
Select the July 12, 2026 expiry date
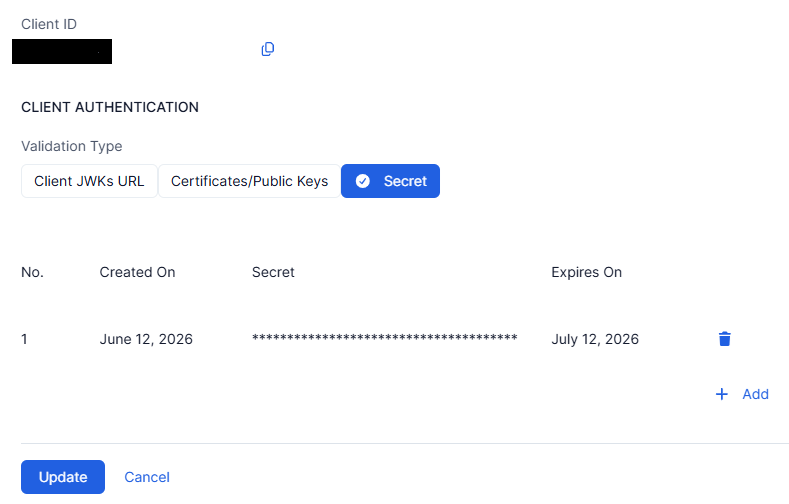coord(595,339)
